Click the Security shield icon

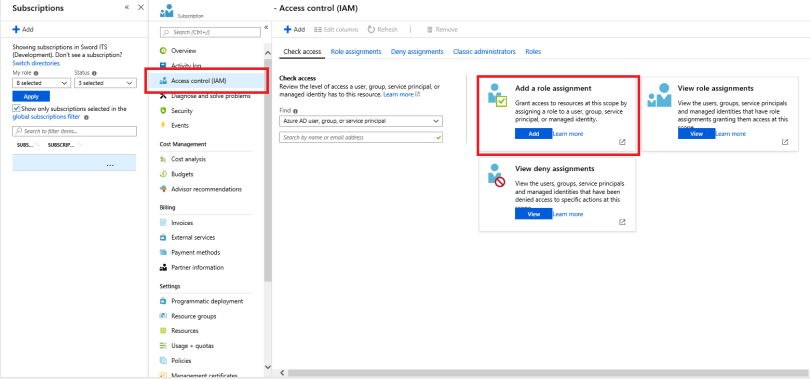point(163,110)
